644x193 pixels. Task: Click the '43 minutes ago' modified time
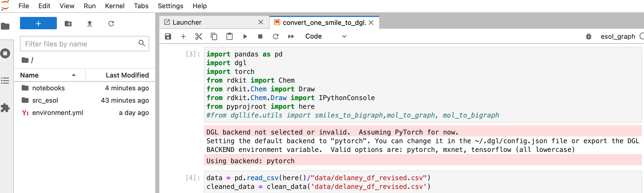pos(125,100)
